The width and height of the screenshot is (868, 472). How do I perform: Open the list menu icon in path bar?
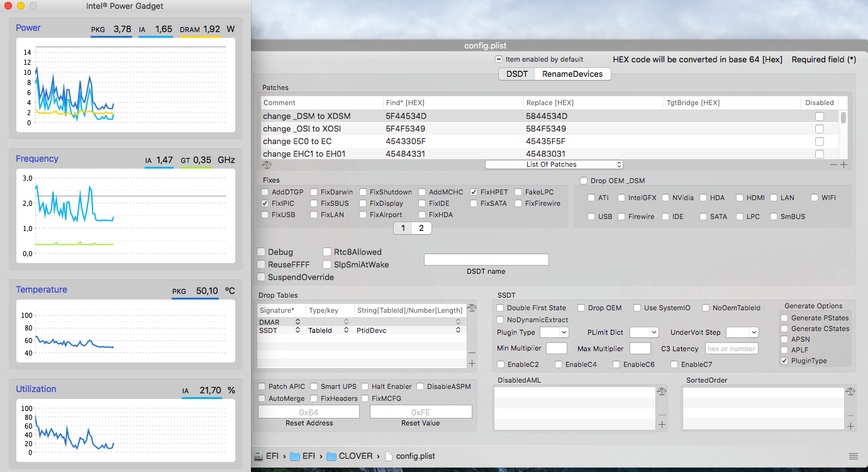[x=853, y=456]
